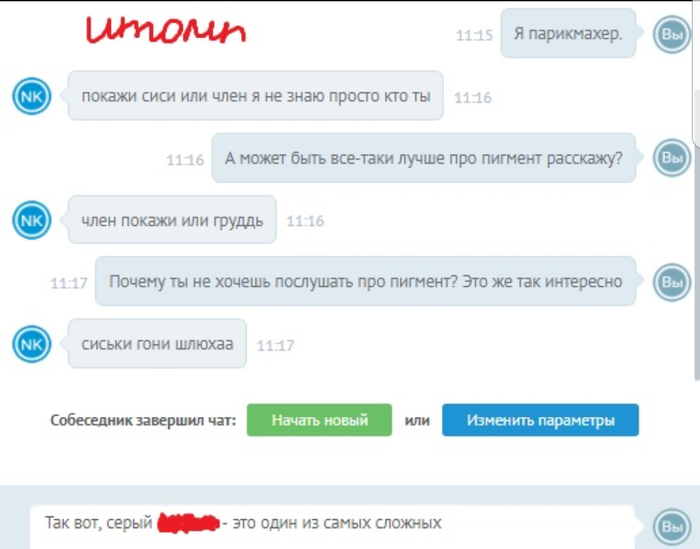Click the "А может быть все-таки лучше" message bubble

click(x=424, y=158)
